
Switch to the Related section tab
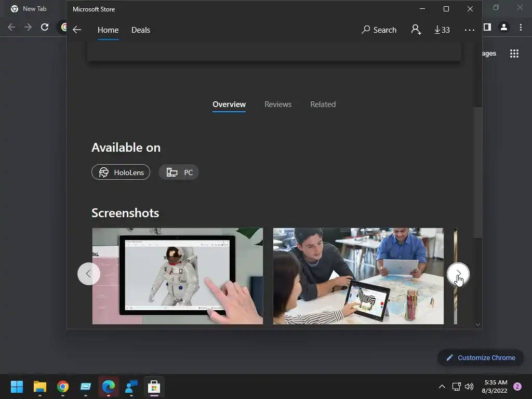point(323,104)
